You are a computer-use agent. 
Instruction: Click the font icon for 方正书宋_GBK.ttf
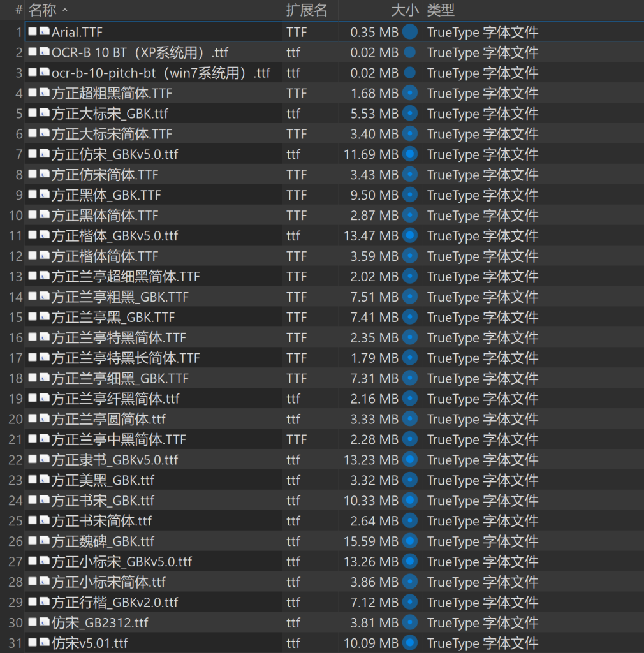[x=45, y=500]
